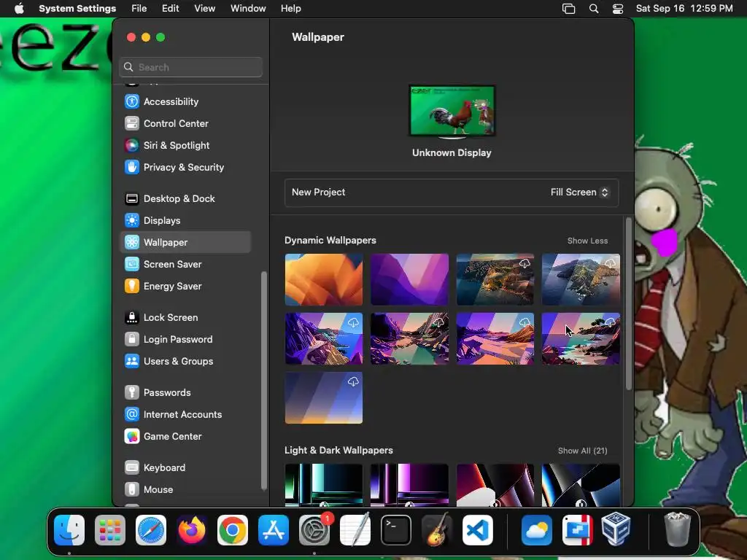Viewport: 747px width, 560px height.
Task: Click the date and time clock
Action: [684, 8]
